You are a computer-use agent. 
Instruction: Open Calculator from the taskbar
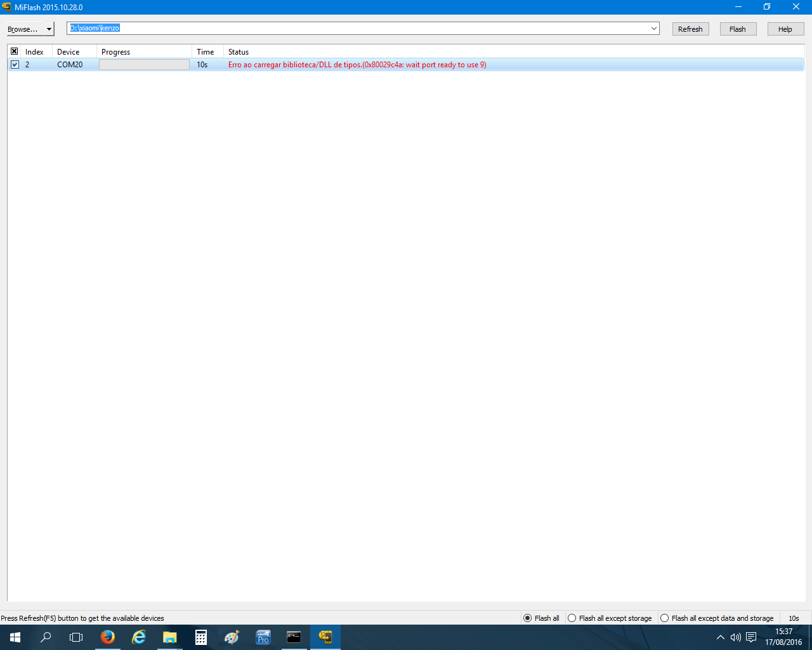(201, 637)
